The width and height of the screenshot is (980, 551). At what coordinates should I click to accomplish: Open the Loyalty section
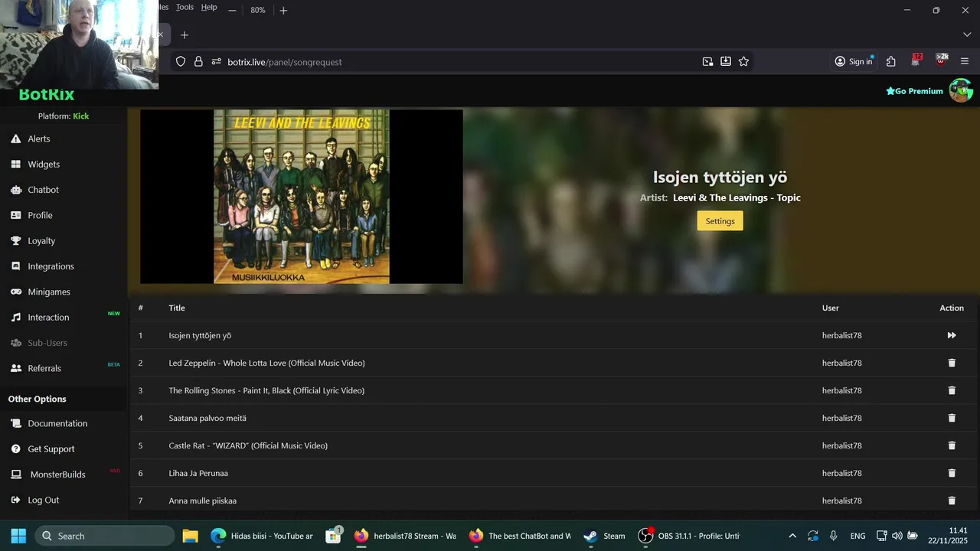pos(41,240)
